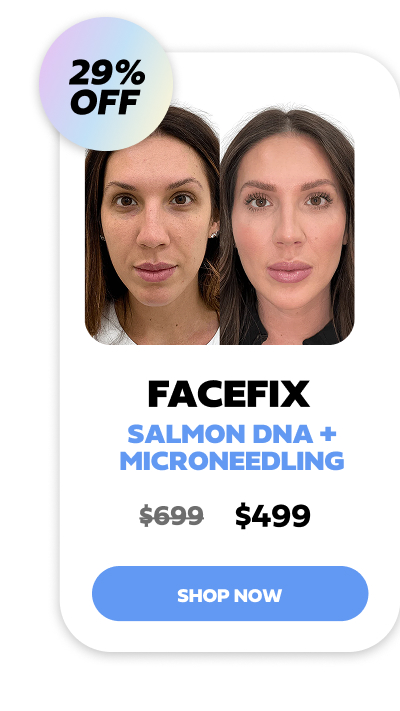
Task: Tap the SHOP NOW white label text
Action: 229,595
